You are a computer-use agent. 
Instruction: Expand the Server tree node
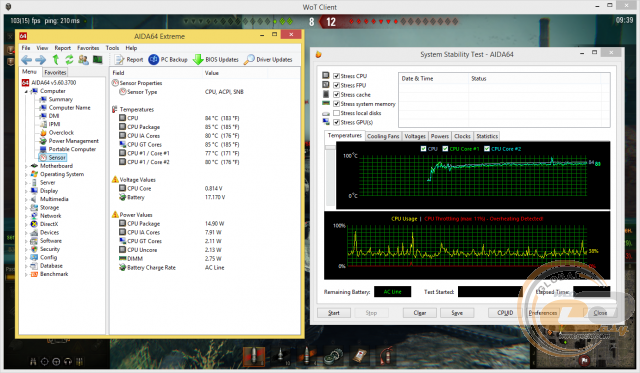point(26,183)
